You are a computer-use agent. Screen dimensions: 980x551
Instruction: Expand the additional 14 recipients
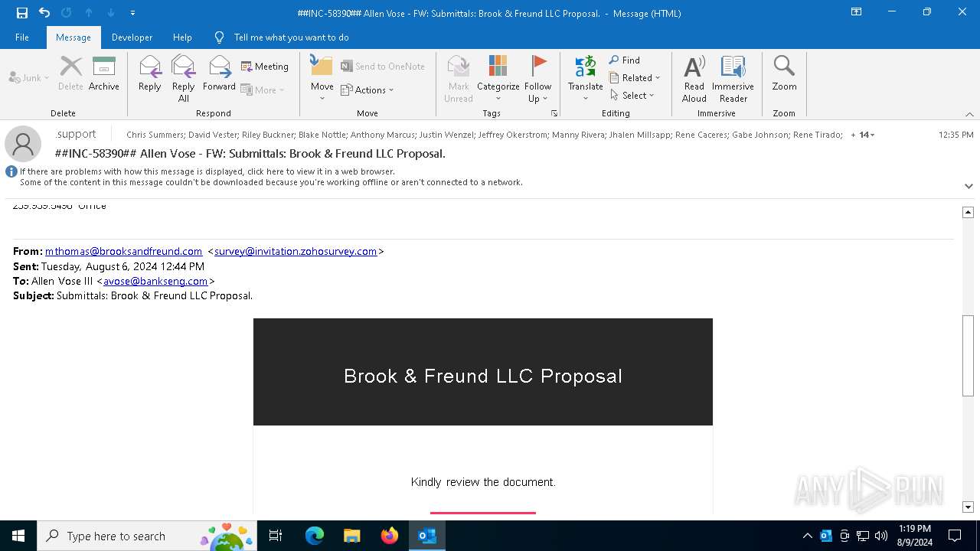coord(863,135)
